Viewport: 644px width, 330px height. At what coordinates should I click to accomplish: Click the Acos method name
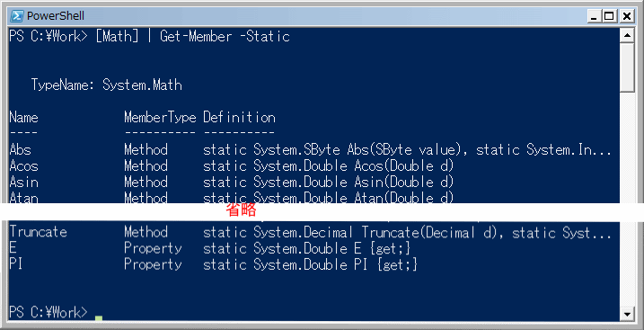point(24,166)
